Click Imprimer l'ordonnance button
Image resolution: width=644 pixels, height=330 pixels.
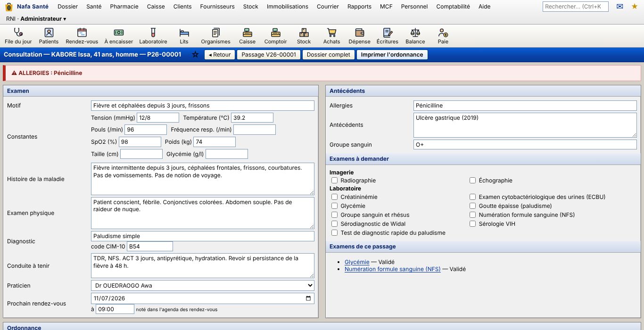[392, 55]
